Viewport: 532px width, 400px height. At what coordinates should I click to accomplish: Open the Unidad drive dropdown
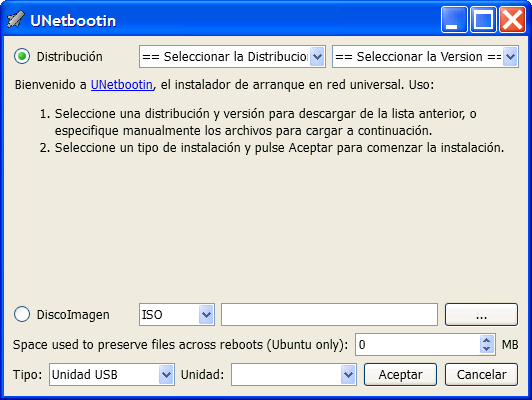(294, 375)
